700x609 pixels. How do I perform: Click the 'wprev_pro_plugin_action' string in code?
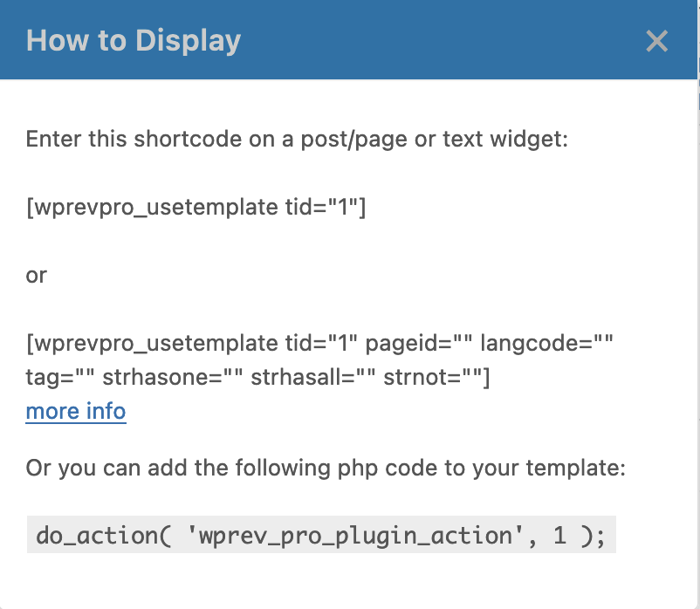tap(355, 535)
